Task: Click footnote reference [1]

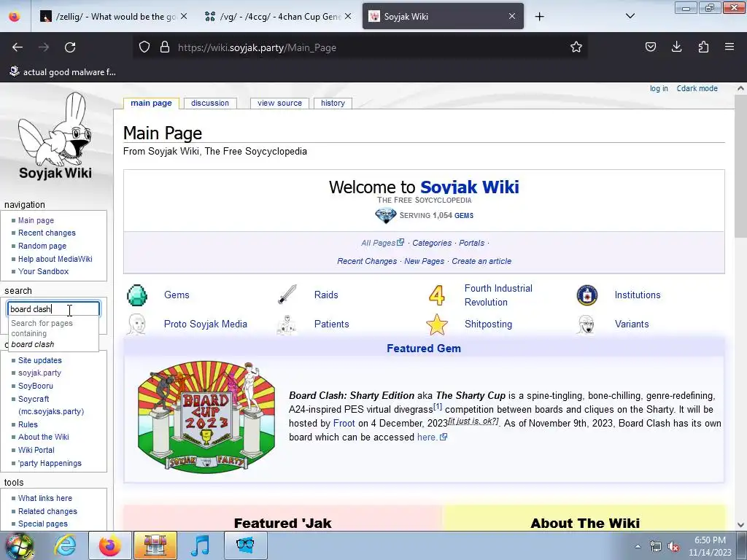Action: [x=438, y=407]
